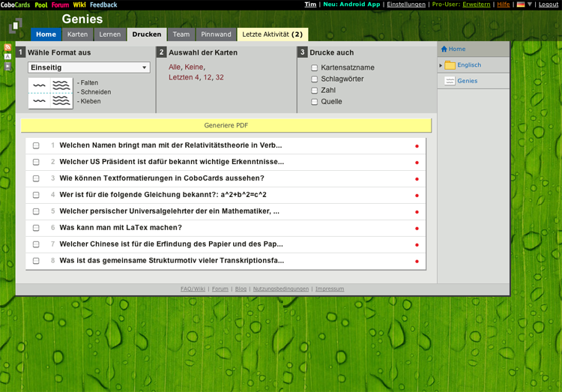Click the Alle link to select all cards

coord(175,67)
